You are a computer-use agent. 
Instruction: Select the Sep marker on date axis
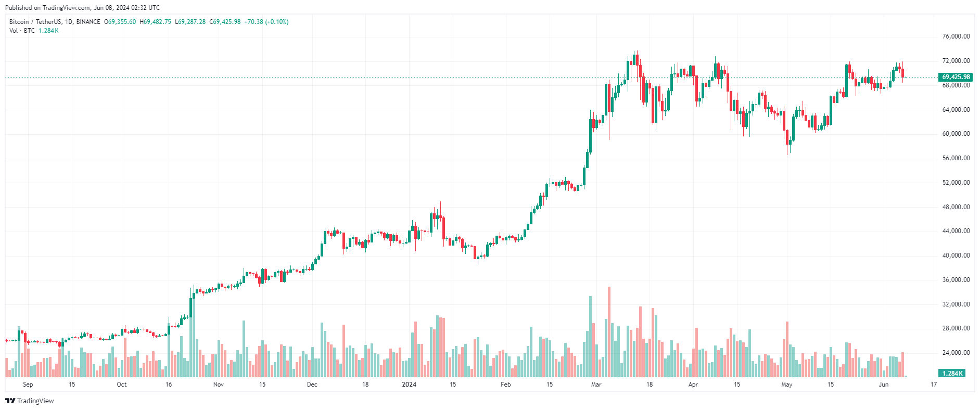coord(28,385)
